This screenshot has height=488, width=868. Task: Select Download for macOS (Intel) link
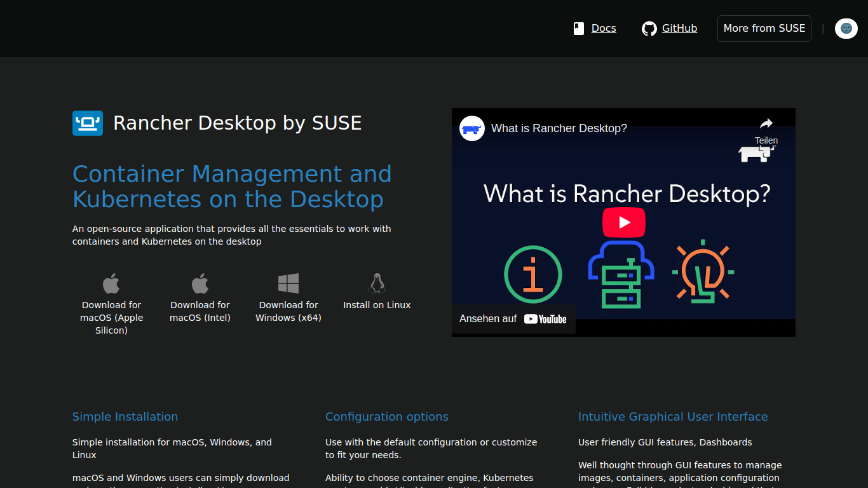tap(200, 311)
